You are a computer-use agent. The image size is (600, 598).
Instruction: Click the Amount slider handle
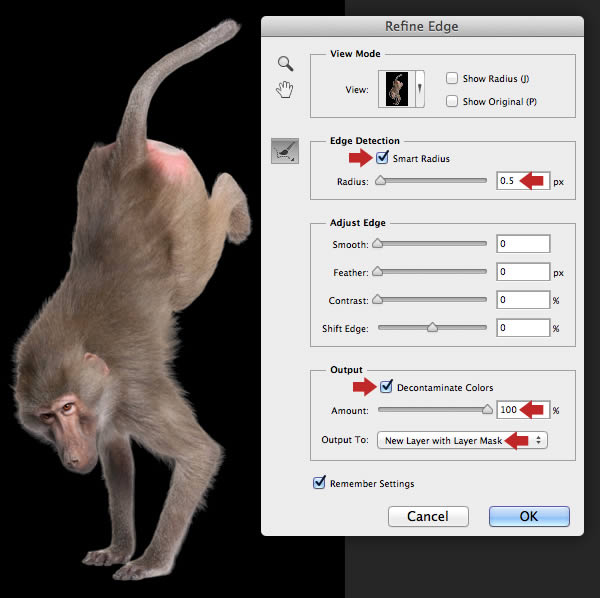(487, 409)
